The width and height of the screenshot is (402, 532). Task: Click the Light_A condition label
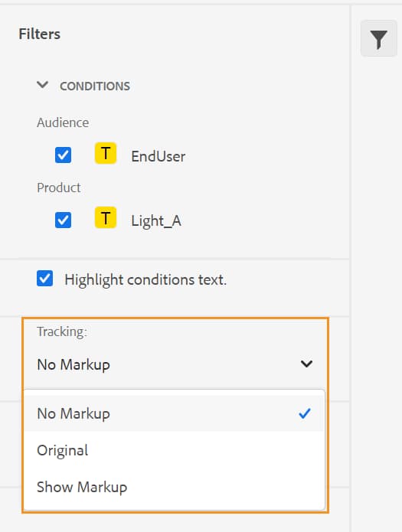click(x=156, y=221)
